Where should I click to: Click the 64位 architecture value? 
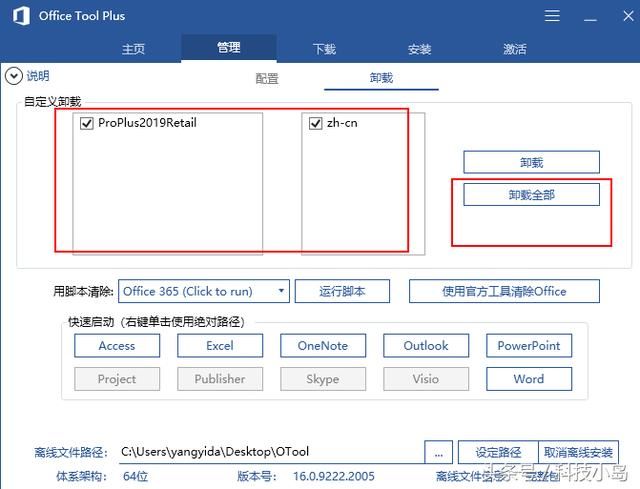[x=136, y=476]
